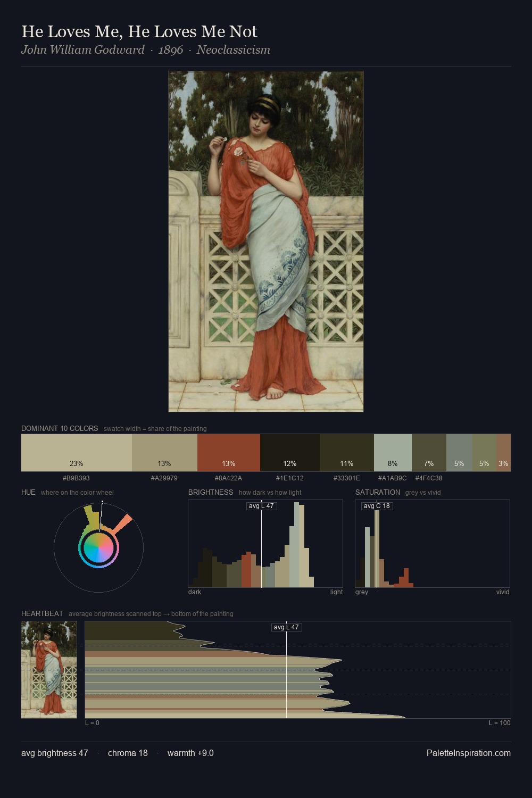Screen dimensions: 532x798
Task: Click the "SATURATION" section heading
Action: 378,492
